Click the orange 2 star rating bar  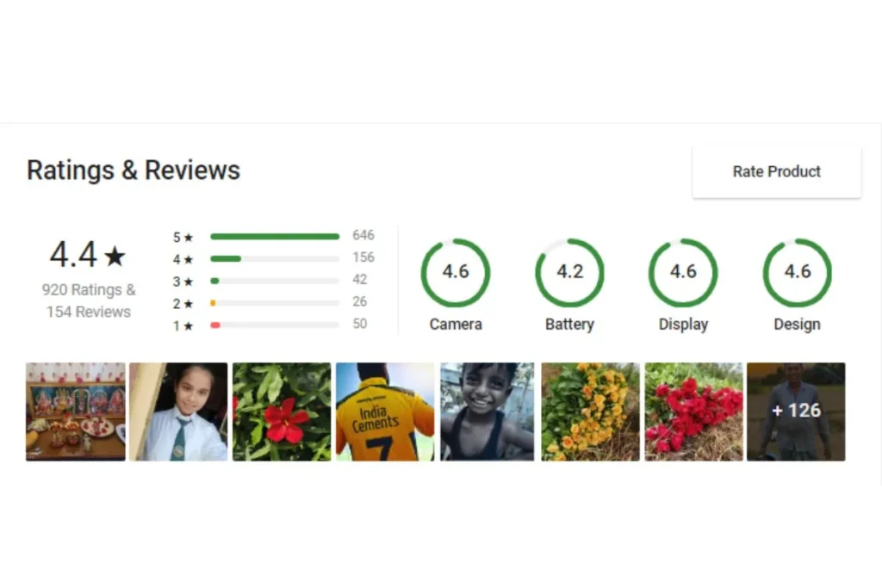275,302
